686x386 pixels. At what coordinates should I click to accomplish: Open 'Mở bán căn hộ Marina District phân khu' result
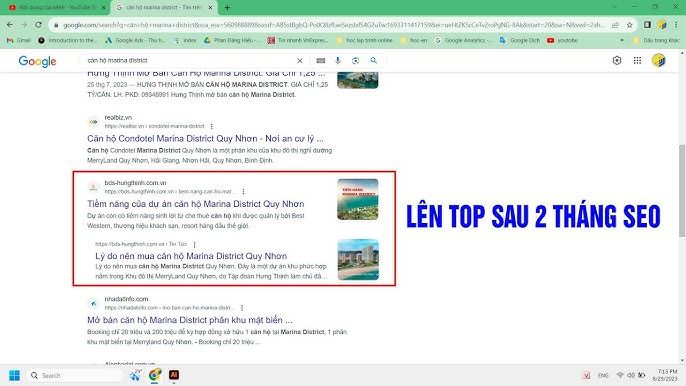click(190, 320)
